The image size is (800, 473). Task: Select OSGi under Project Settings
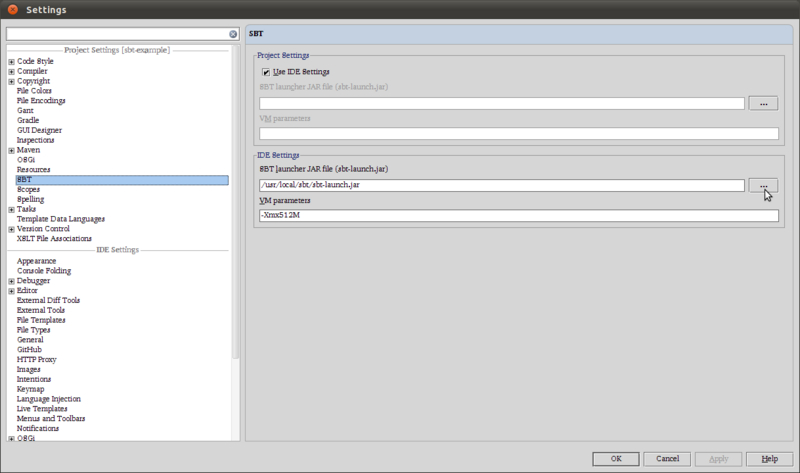[x=26, y=160]
